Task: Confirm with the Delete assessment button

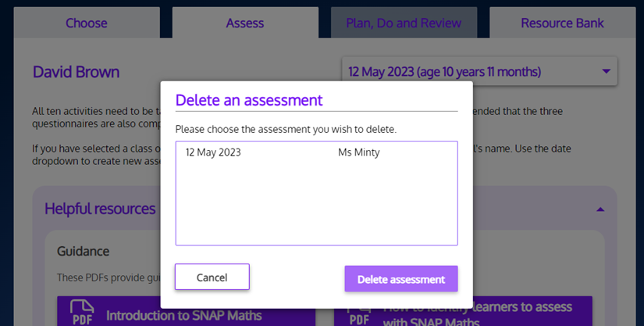Action: (401, 279)
